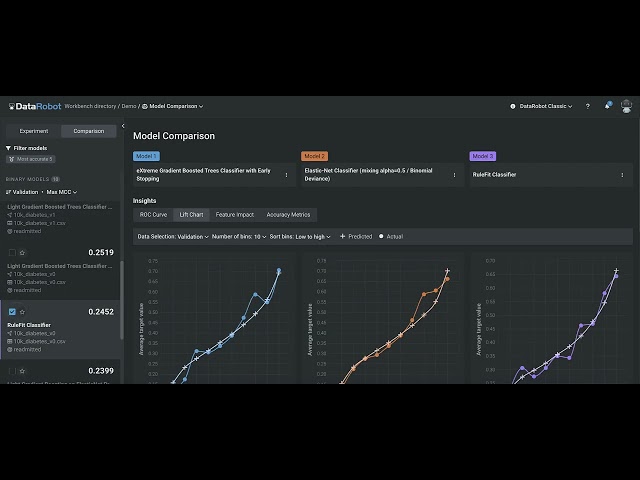Image resolution: width=640 pixels, height=480 pixels.
Task: Click the sort icon beside Validation
Action: tap(8, 192)
